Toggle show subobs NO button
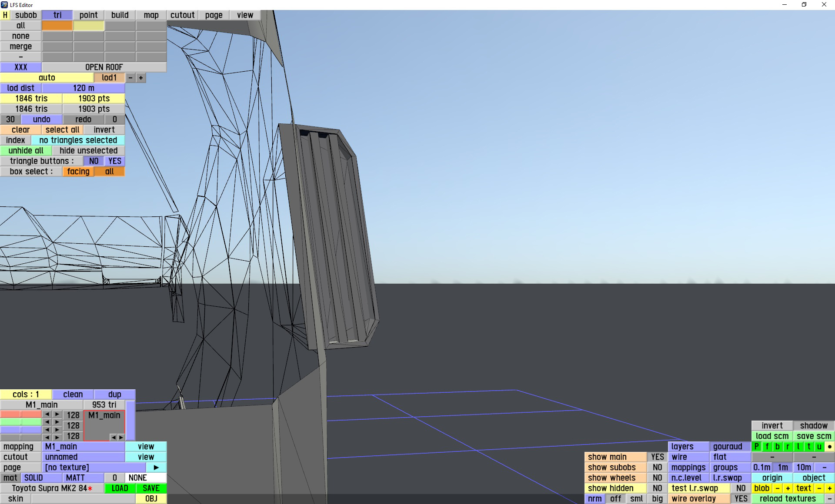The width and height of the screenshot is (835, 504). pos(657,468)
